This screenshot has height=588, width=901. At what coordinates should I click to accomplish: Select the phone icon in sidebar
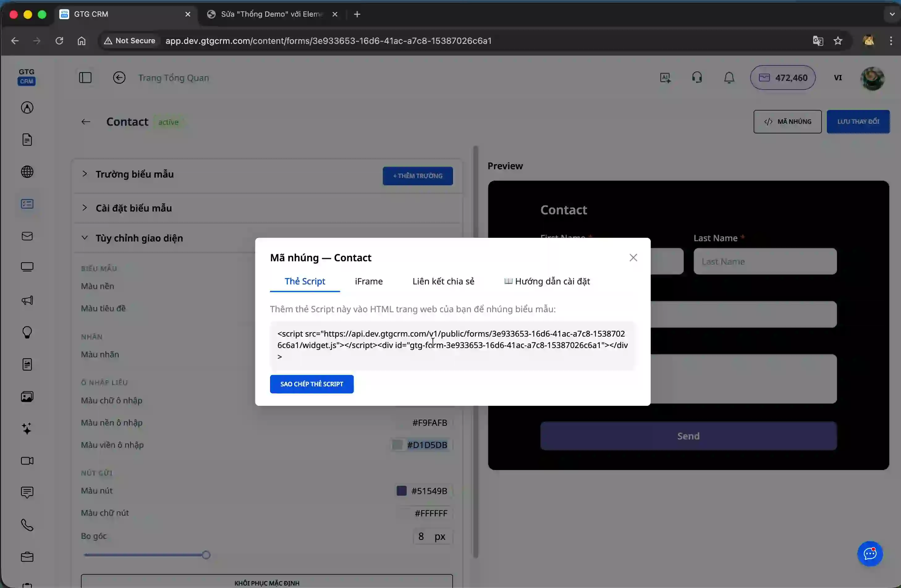(27, 525)
